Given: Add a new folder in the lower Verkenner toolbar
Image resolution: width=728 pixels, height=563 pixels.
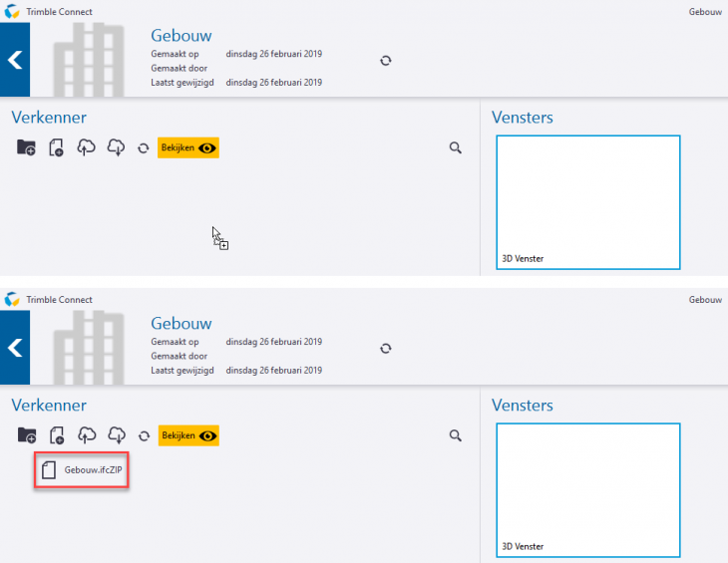Looking at the screenshot, I should click(27, 435).
